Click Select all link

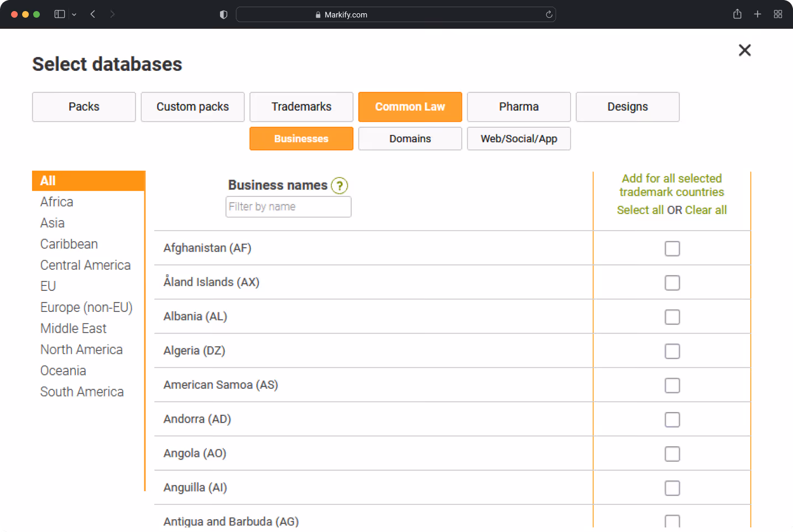click(x=640, y=210)
